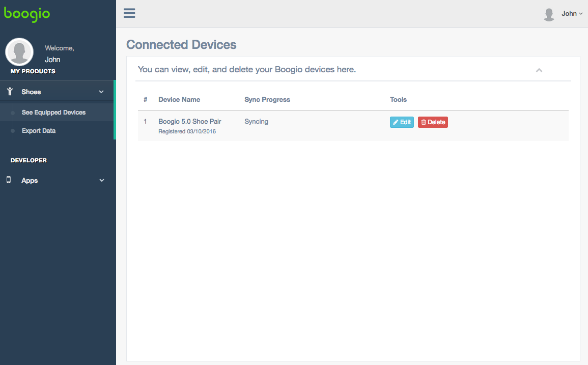The height and width of the screenshot is (365, 588).
Task: Collapse the devices panel with chevron
Action: (539, 70)
